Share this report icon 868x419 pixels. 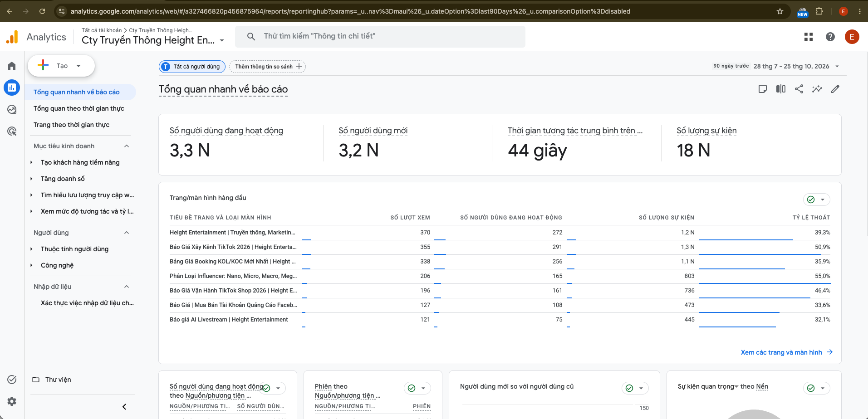point(799,89)
